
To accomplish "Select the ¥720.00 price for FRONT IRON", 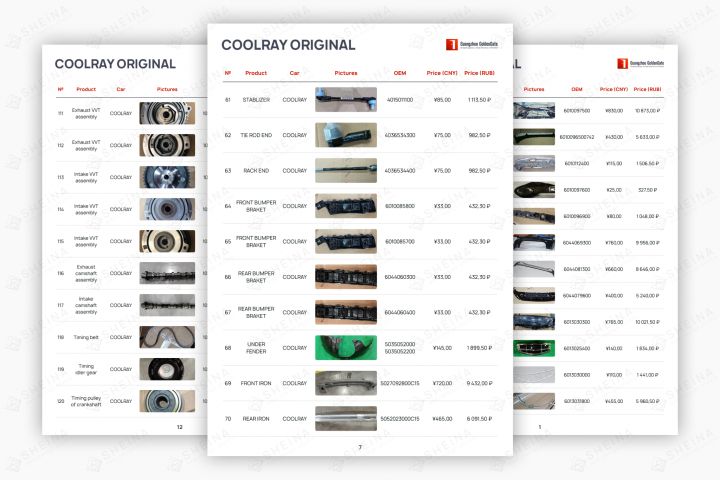I will 442,383.
